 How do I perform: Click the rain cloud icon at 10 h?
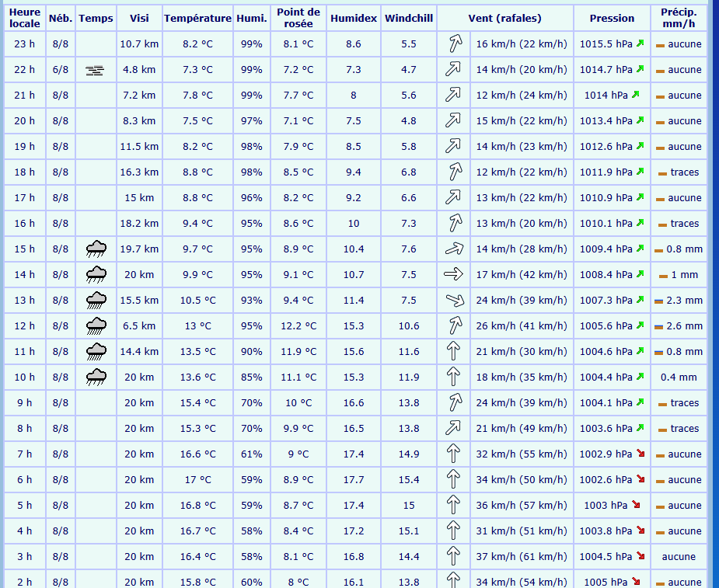[96, 377]
